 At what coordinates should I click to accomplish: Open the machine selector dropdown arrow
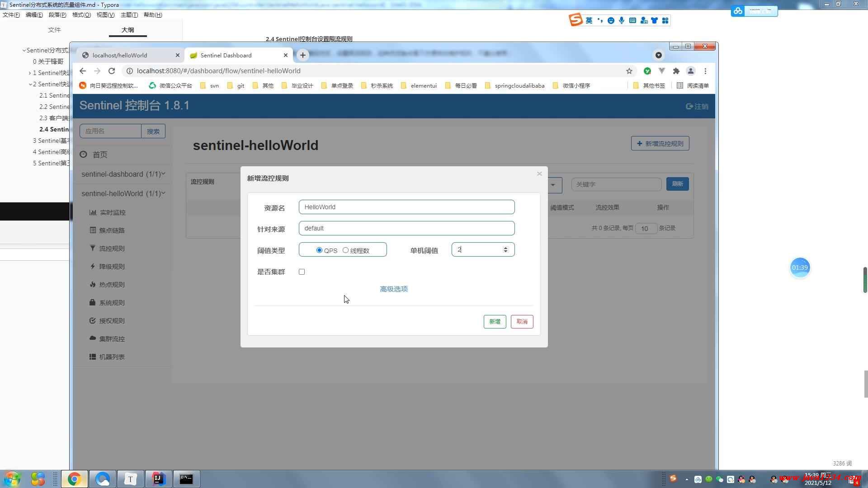click(553, 184)
